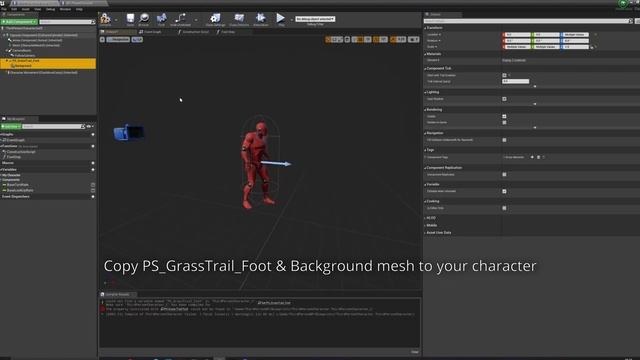Select the Capsule Component root row

(43, 35)
